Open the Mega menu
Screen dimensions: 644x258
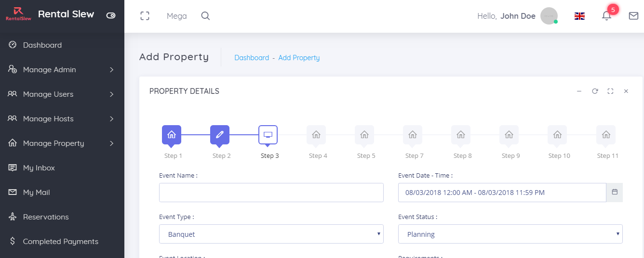(176, 16)
